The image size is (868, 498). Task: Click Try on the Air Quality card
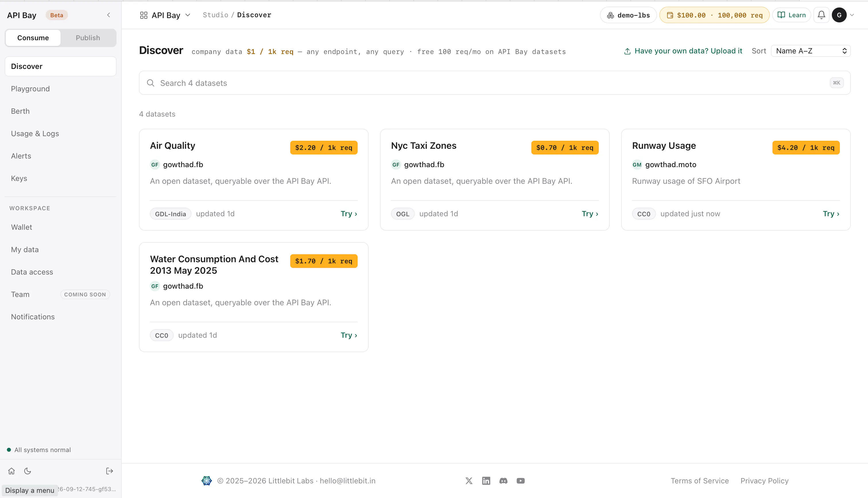point(349,214)
